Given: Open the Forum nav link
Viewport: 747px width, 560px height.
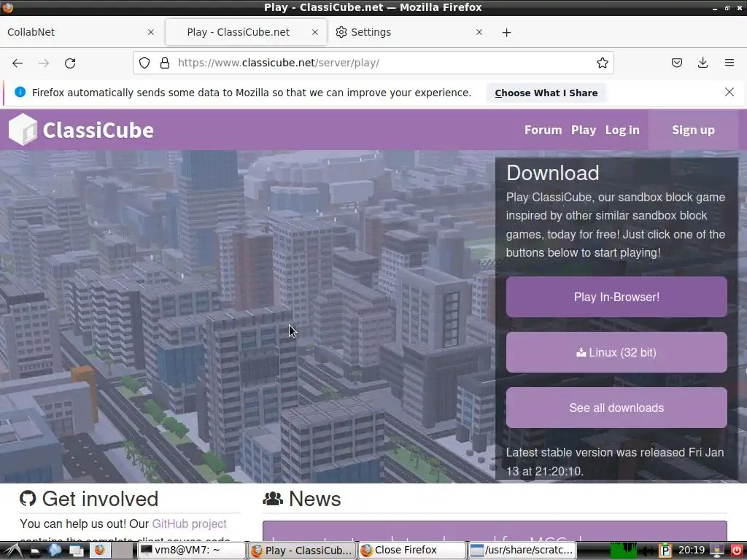Looking at the screenshot, I should click(543, 130).
